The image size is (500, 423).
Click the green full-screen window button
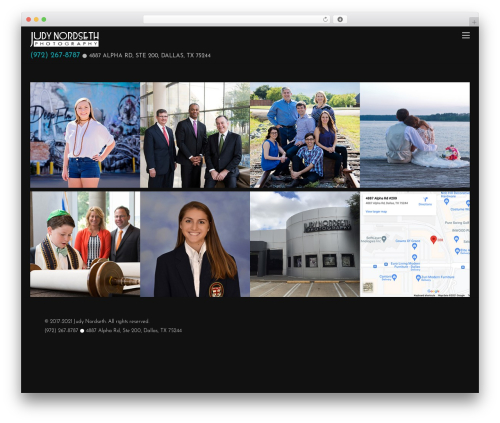44,19
